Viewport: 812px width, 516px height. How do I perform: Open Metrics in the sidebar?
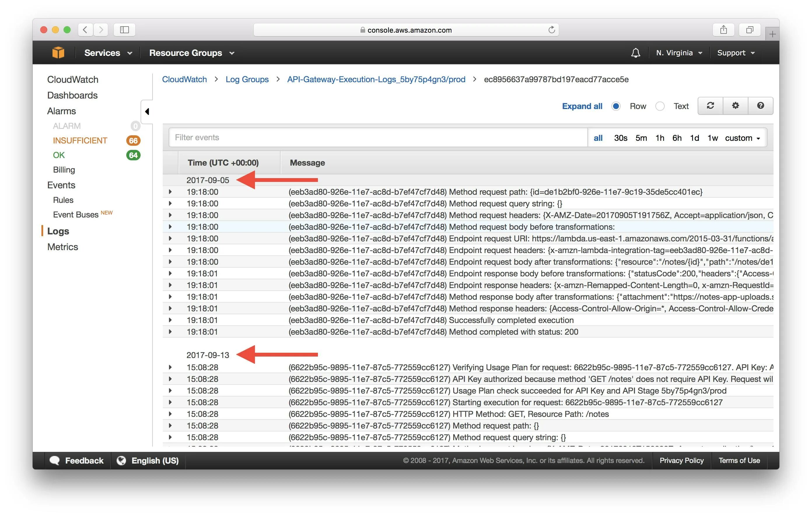[62, 247]
